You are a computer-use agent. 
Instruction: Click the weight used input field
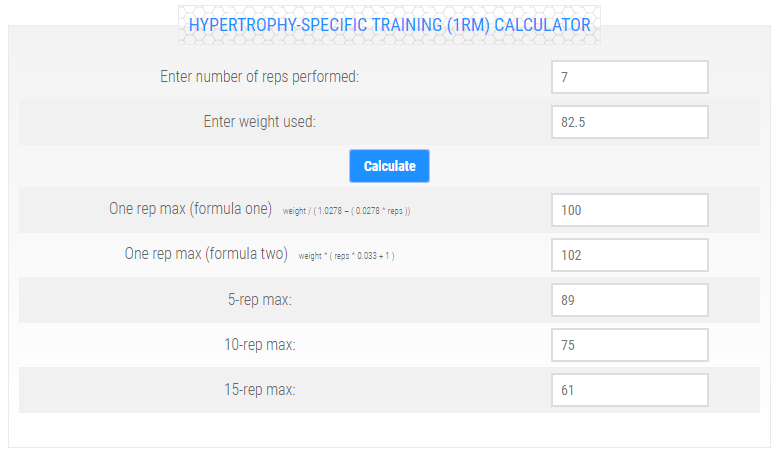click(x=629, y=122)
